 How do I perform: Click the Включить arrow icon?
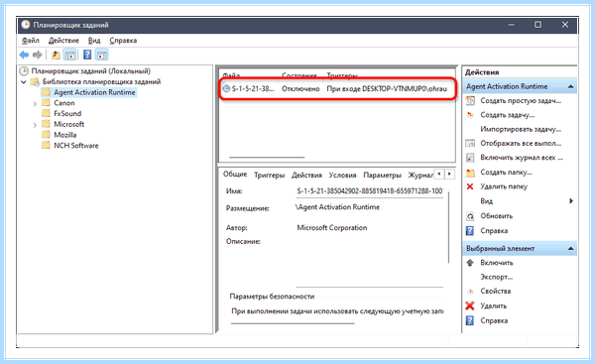click(470, 263)
